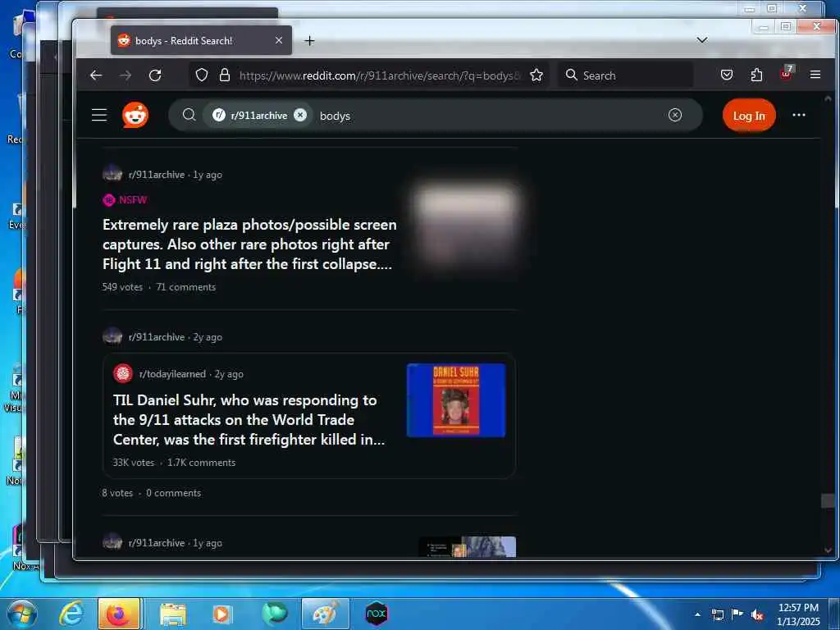Screen dimensions: 840x630
Task: Click the site security padlock icon
Action: tap(225, 75)
